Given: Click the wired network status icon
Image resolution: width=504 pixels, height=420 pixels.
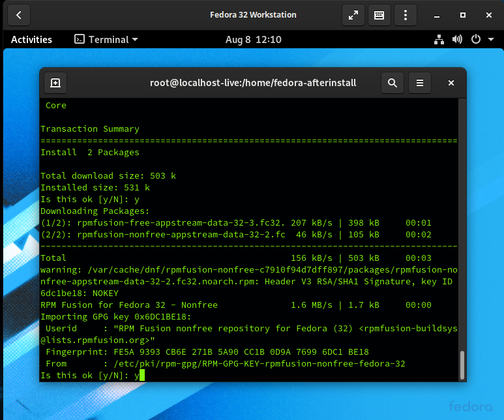Looking at the screenshot, I should 439,40.
